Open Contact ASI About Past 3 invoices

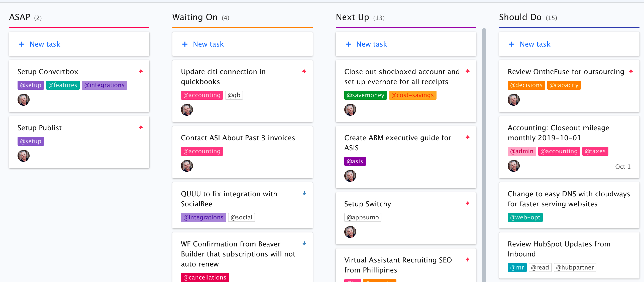238,138
